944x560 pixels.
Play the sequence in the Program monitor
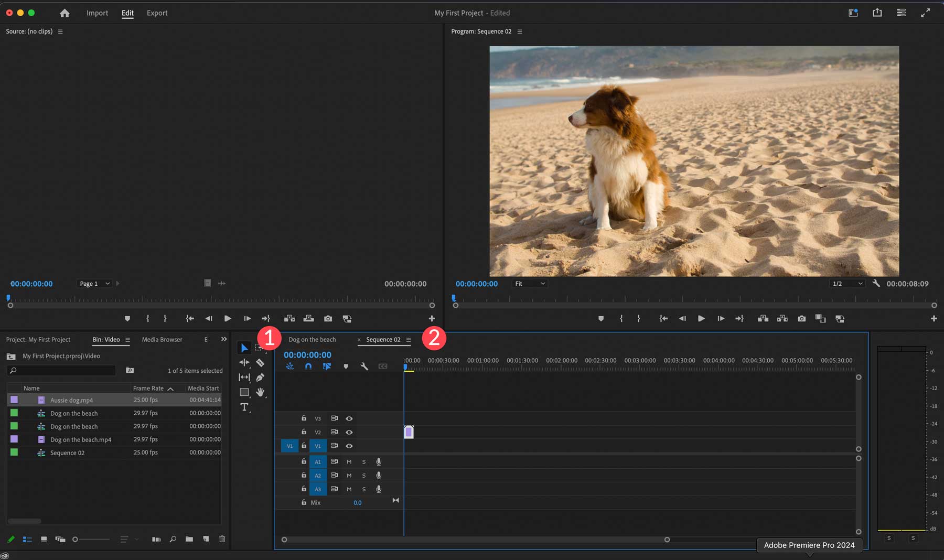point(701,318)
